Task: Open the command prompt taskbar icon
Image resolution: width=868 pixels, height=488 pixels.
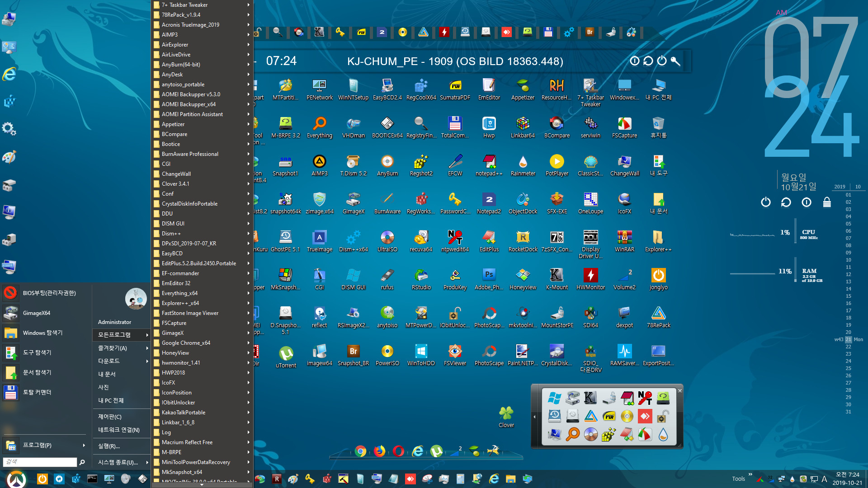Action: tap(92, 479)
